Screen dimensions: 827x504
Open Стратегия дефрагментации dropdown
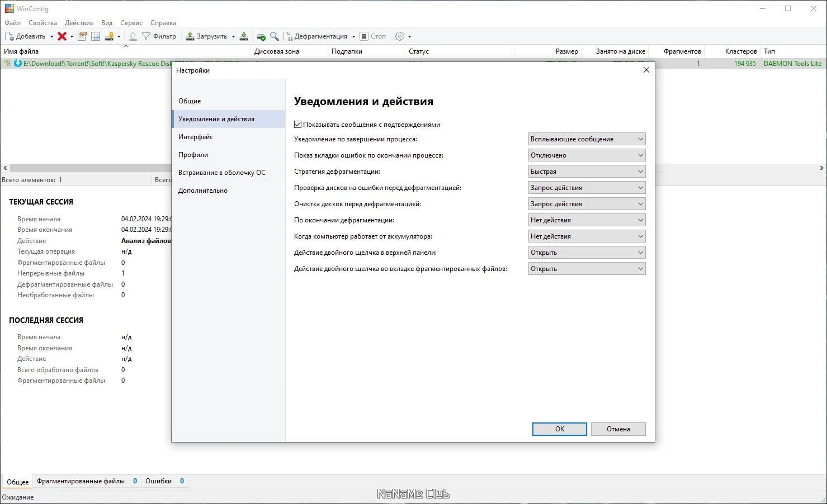click(x=587, y=172)
